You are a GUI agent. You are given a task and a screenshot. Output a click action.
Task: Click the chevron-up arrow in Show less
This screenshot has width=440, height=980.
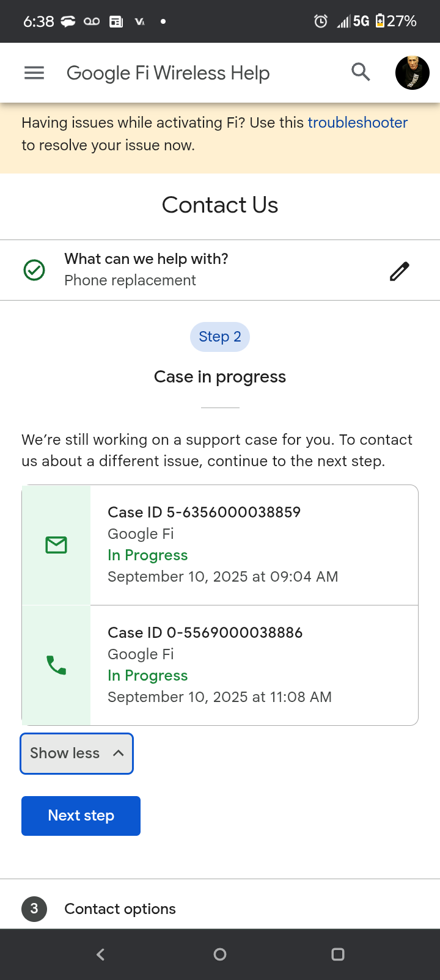click(x=119, y=753)
